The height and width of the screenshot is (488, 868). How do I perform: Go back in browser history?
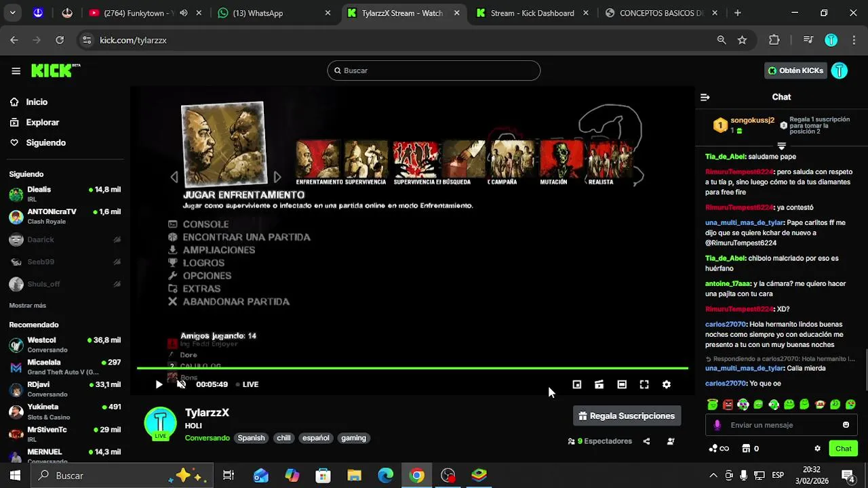pos(14,40)
